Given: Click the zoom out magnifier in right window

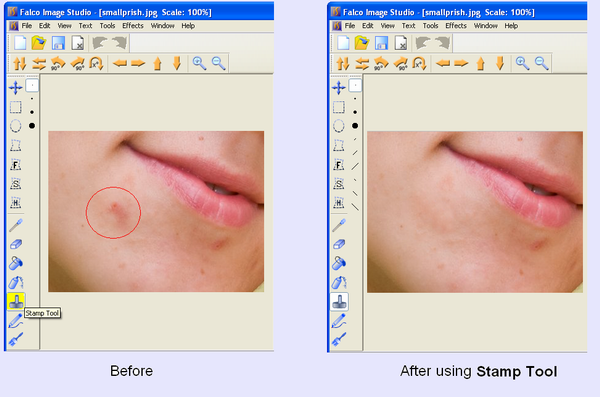Looking at the screenshot, I should [541, 63].
